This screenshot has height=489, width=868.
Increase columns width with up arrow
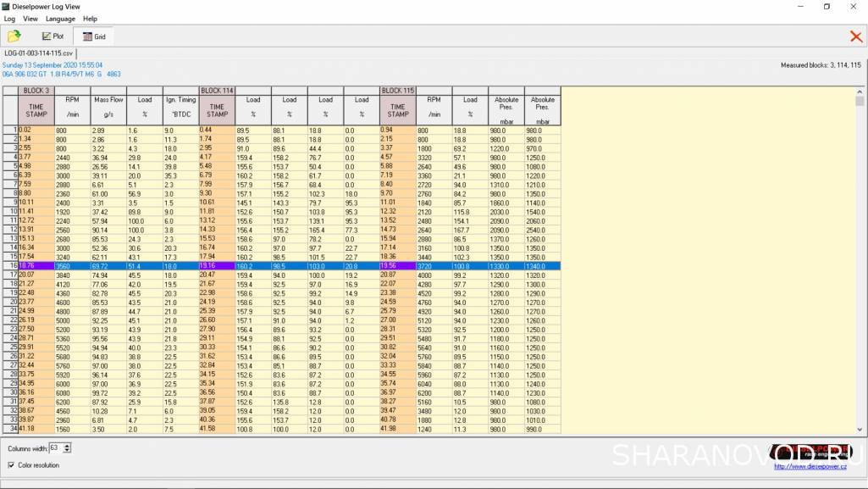(68, 445)
